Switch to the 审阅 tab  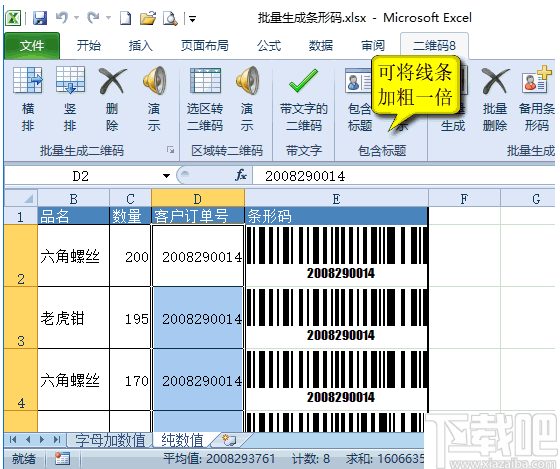pos(373,46)
